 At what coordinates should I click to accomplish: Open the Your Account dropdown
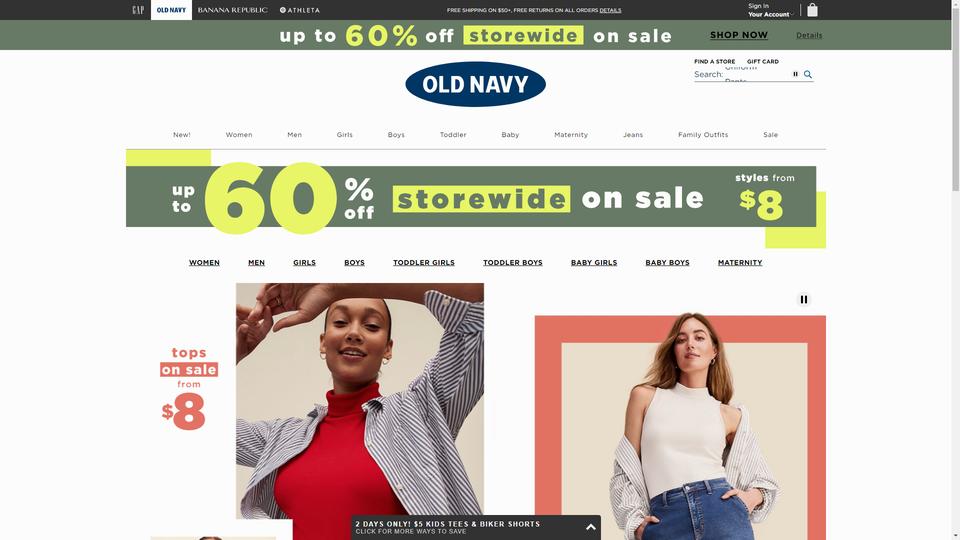[x=770, y=14]
